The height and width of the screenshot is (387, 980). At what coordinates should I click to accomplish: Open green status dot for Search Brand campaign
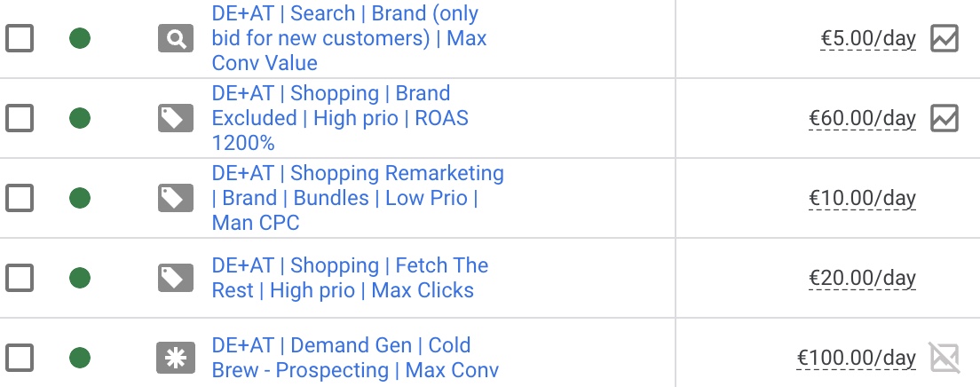coord(80,38)
